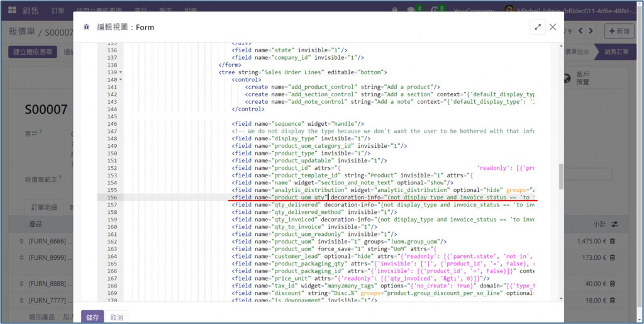
Task: Click 增加產品 link
Action: (x=42, y=316)
